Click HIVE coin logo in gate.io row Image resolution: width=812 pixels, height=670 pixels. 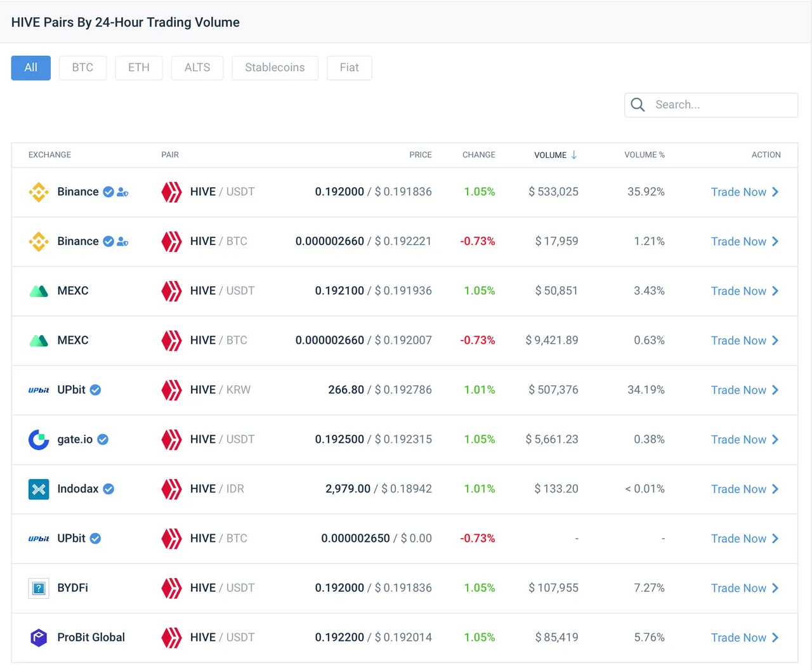click(171, 440)
